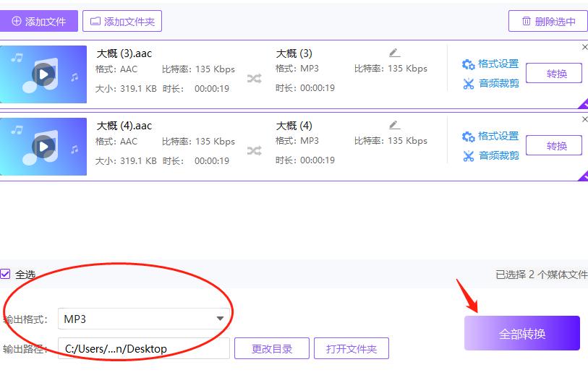Viewport: 588px width, 375px height.
Task: Click output title 大概 (4)
Action: (294, 126)
